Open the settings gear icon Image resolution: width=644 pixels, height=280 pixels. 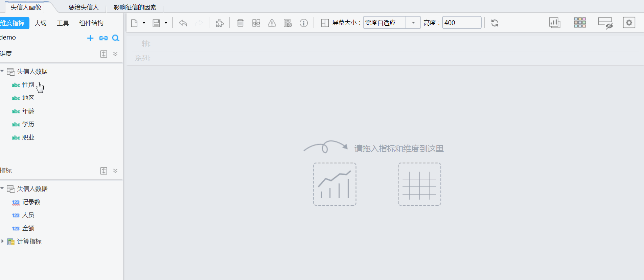[x=629, y=23]
